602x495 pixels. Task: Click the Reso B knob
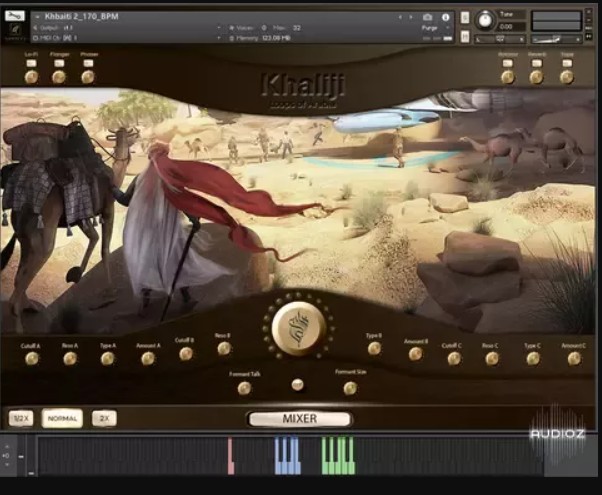tap(223, 349)
